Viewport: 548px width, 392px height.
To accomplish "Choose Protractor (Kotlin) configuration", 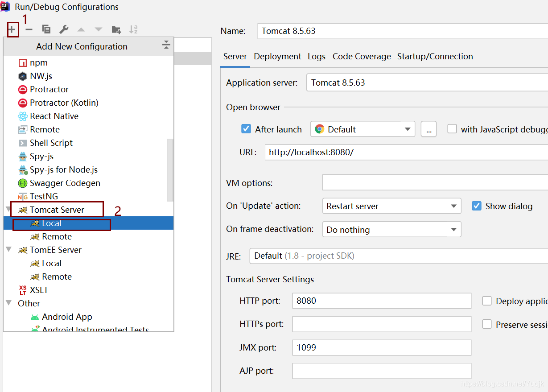I will [89, 103].
